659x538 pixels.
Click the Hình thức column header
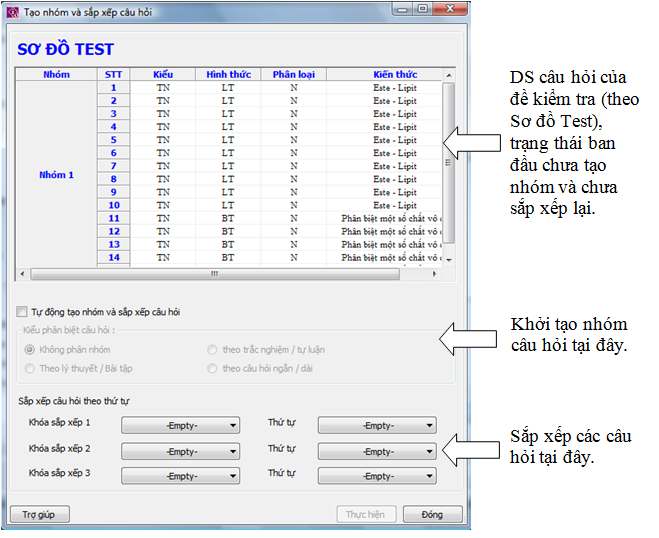pos(228,75)
